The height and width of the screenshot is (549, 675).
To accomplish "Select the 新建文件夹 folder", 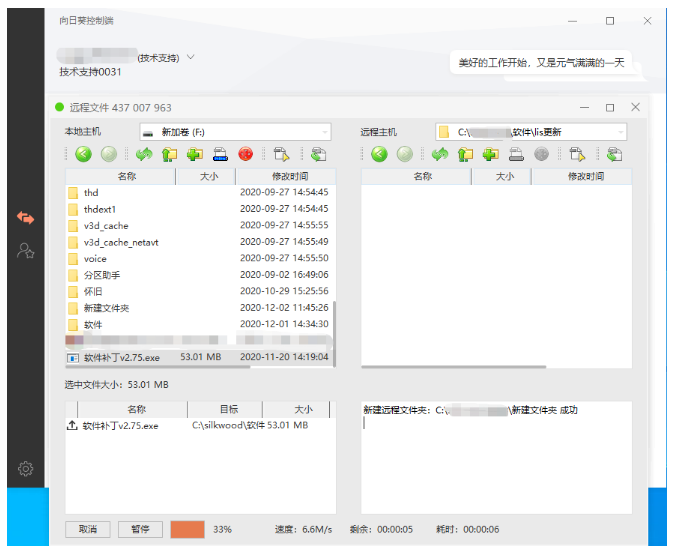I will 200,308.
